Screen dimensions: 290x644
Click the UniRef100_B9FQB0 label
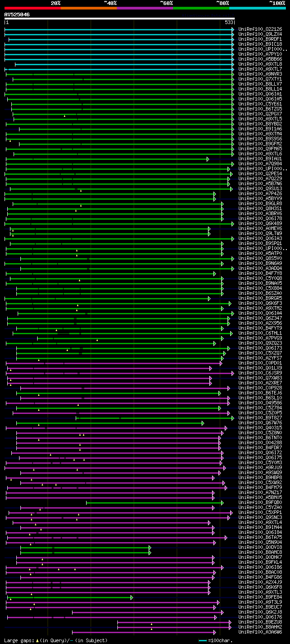[260, 502]
